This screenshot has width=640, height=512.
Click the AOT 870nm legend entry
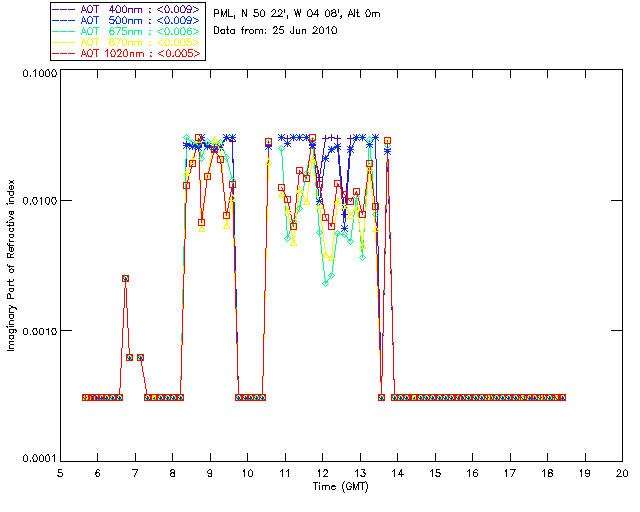[127, 42]
